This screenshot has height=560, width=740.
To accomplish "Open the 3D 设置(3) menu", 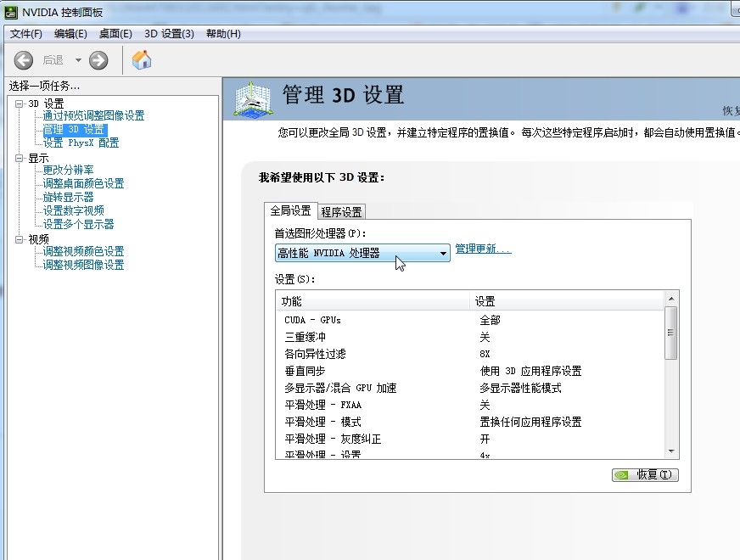I will click(x=169, y=34).
